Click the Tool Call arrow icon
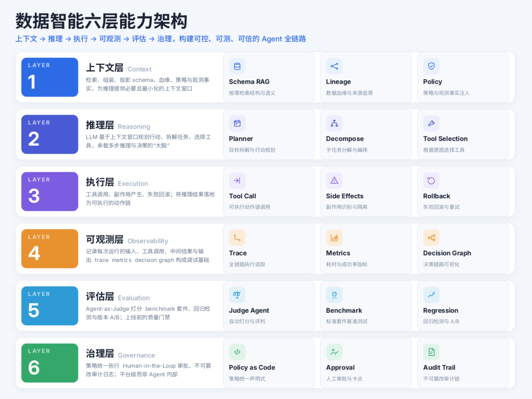 click(237, 181)
